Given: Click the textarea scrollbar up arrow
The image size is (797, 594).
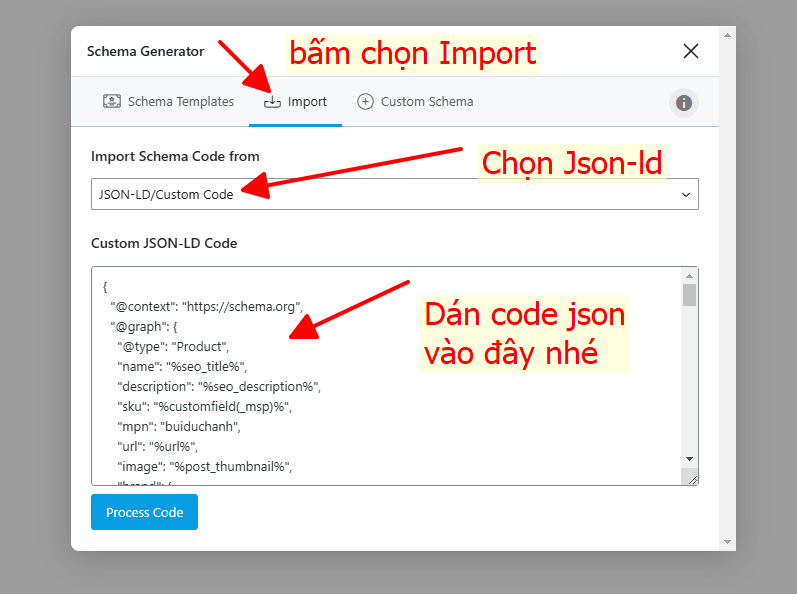Looking at the screenshot, I should coord(689,276).
